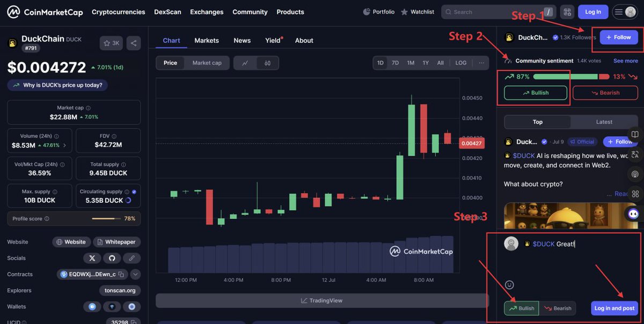Click the third wallet icon
This screenshot has height=324, width=644.
tap(131, 307)
